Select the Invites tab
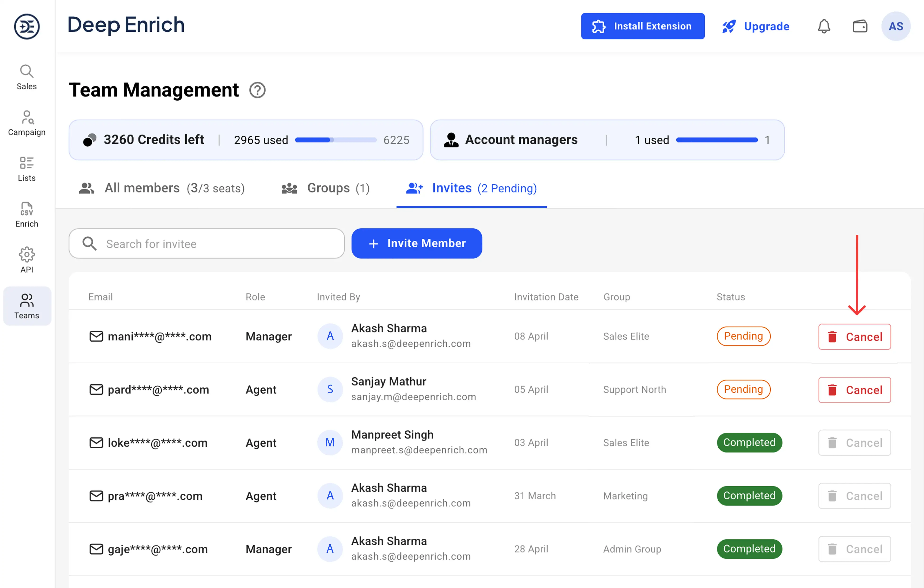Screen dimensions: 924x588 coord(471,188)
